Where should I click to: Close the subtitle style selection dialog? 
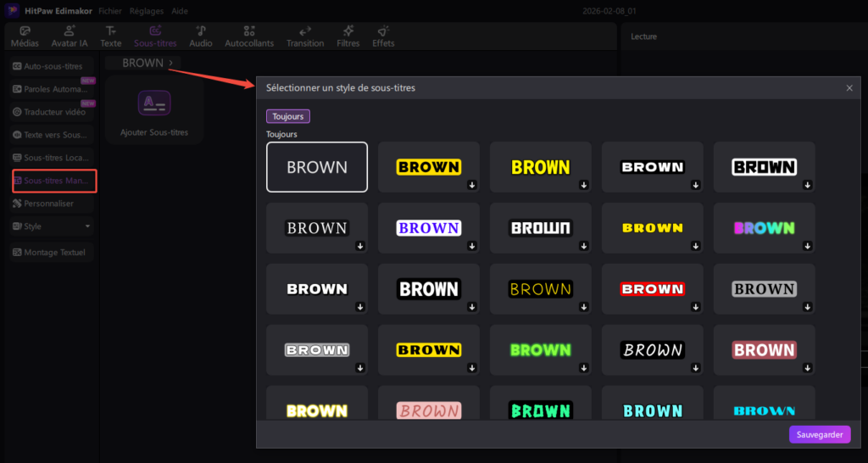[x=849, y=88]
